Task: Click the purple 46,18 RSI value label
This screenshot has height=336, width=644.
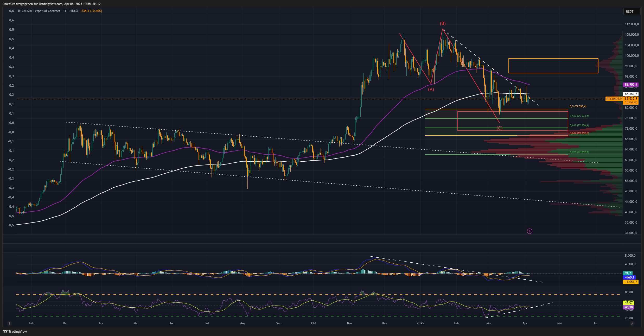Action: [628, 307]
